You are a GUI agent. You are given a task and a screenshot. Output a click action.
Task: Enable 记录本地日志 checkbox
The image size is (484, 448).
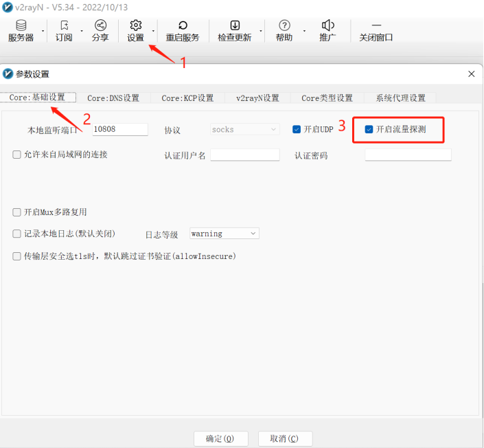(x=16, y=234)
